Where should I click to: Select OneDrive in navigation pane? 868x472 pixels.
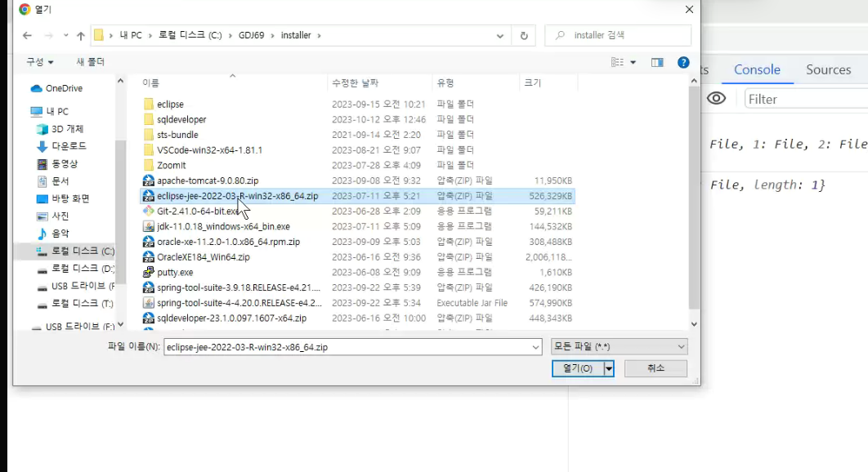[57, 88]
